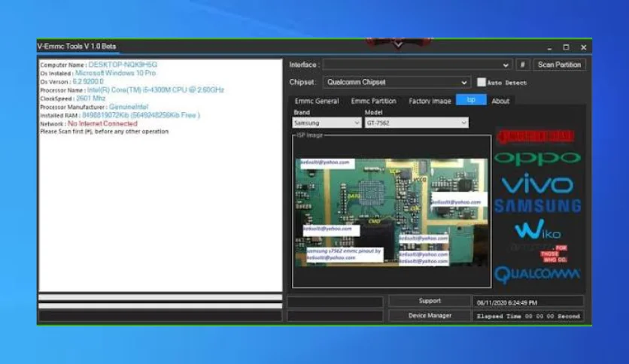Expand the Model dropdown showing GT-7562
629x364 pixels.
(x=416, y=123)
